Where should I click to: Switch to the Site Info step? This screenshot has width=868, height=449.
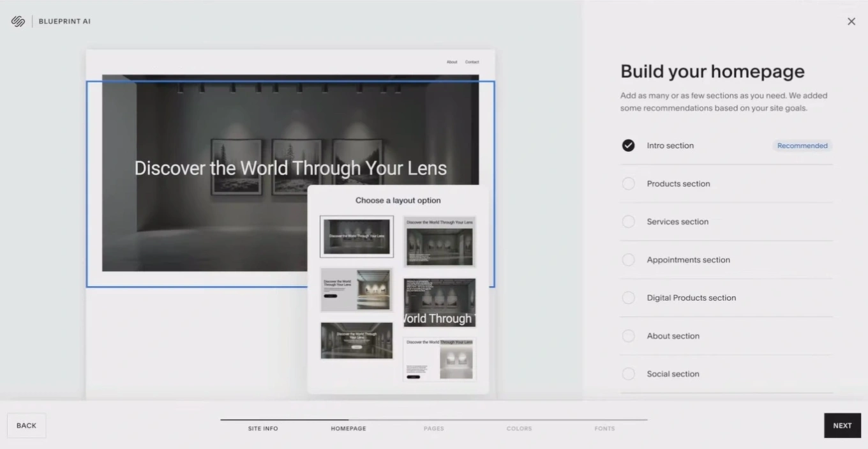263,428
